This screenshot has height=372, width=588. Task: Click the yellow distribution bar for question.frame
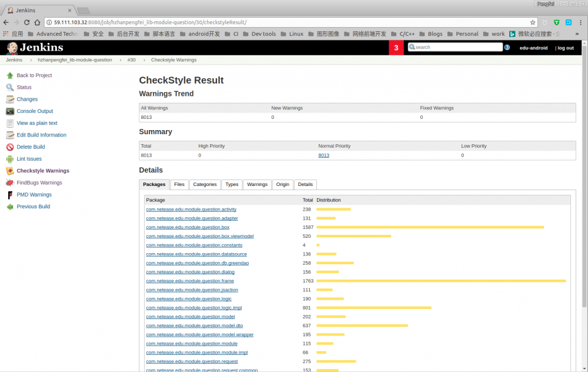click(441, 281)
